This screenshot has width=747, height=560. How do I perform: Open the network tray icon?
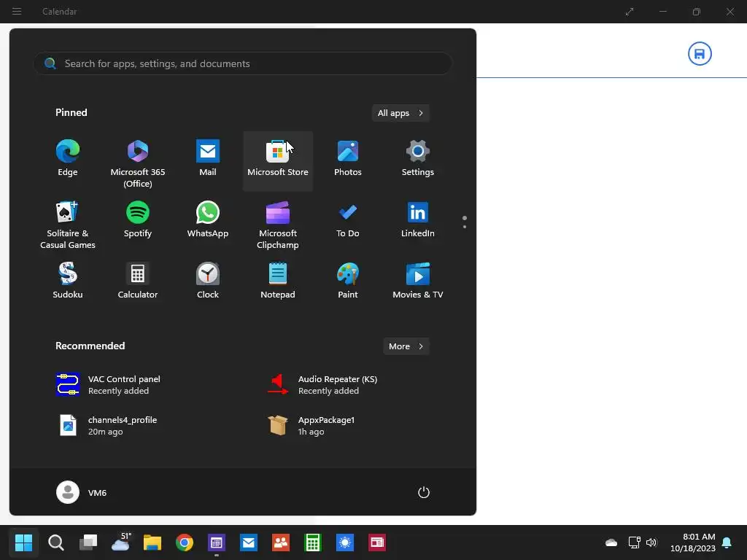pyautogui.click(x=634, y=542)
